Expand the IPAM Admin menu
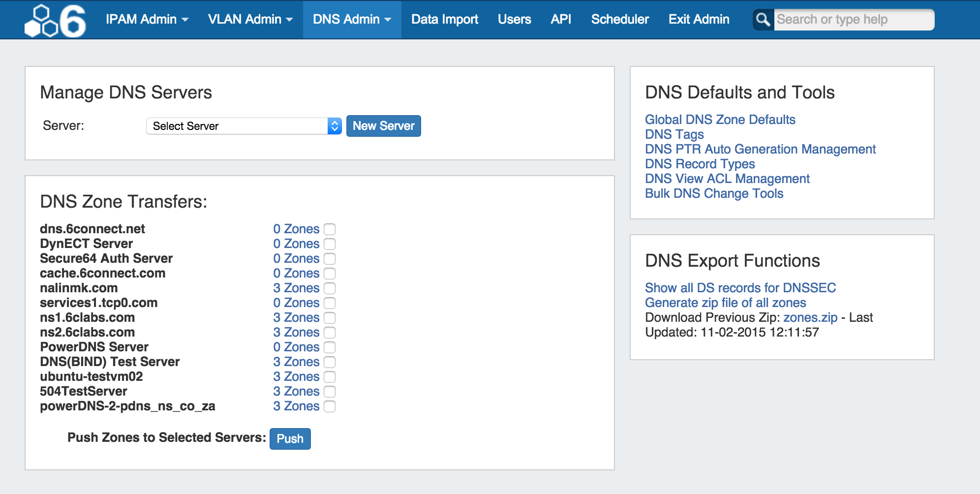The height and width of the screenshot is (494, 980). [x=147, y=20]
